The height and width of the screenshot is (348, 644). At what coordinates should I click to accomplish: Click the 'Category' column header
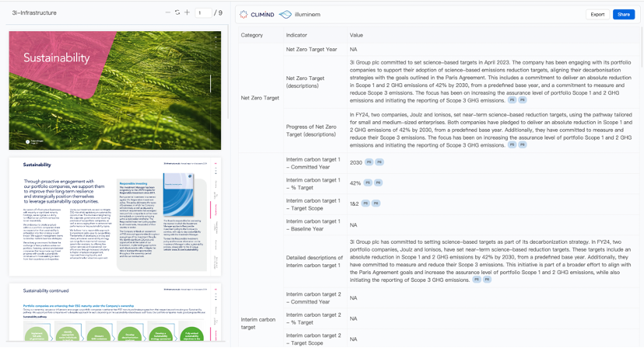[252, 35]
